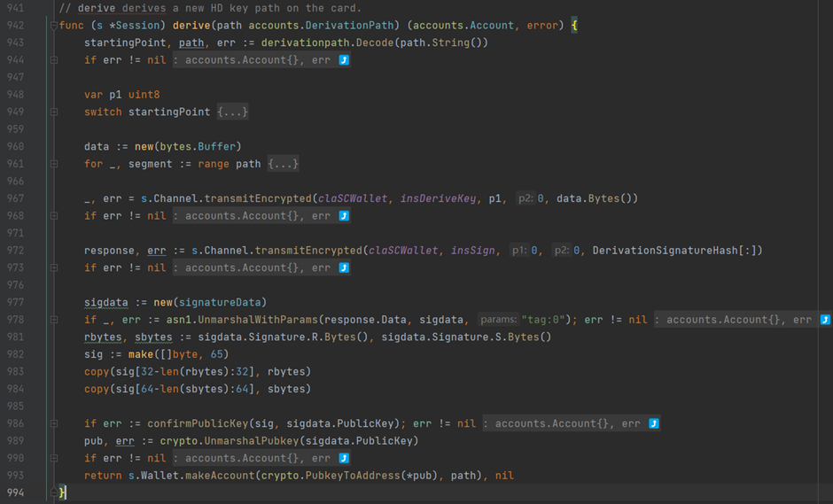The width and height of the screenshot is (833, 504).
Task: Click the params: inlay hint on line 978
Action: [498, 320]
